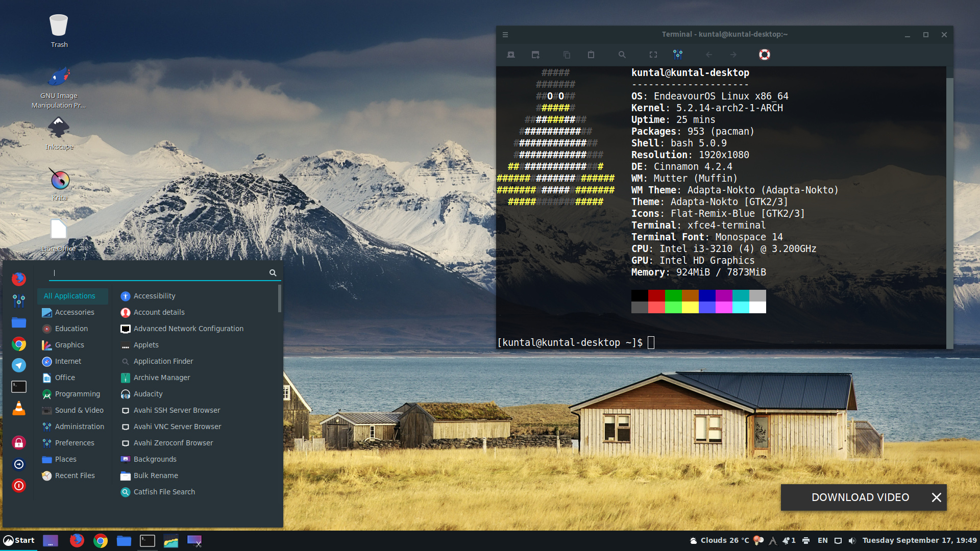The height and width of the screenshot is (551, 980).
Task: Open file manager from menu favorites sidebar
Action: 19,322
